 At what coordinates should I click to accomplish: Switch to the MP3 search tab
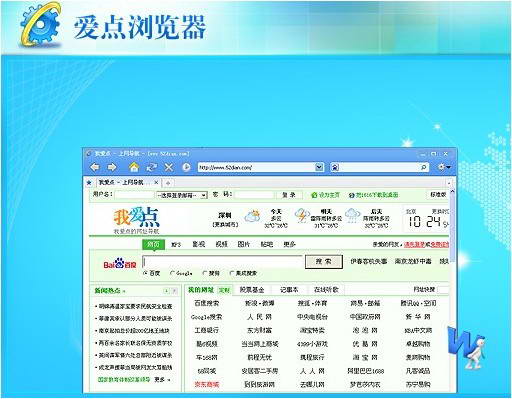point(176,245)
